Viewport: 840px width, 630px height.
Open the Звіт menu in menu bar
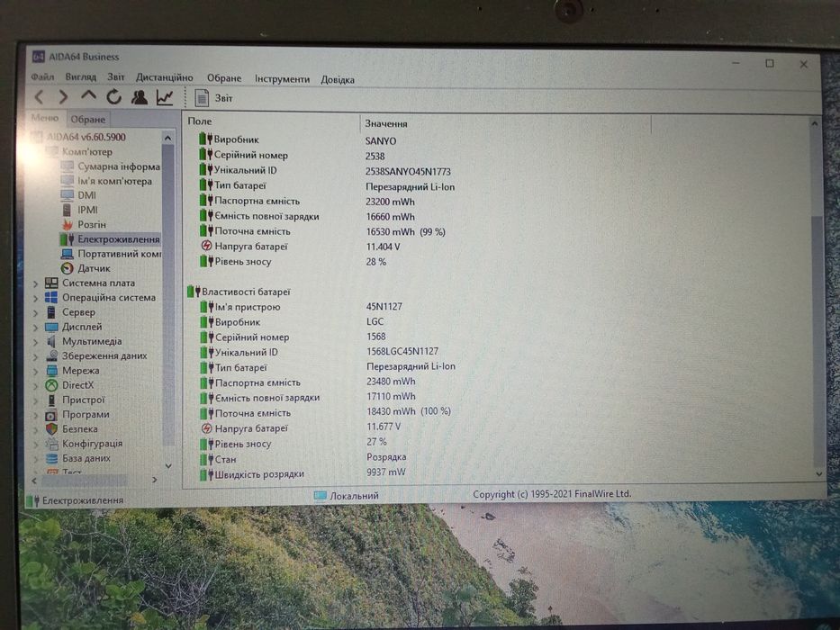pyautogui.click(x=116, y=77)
